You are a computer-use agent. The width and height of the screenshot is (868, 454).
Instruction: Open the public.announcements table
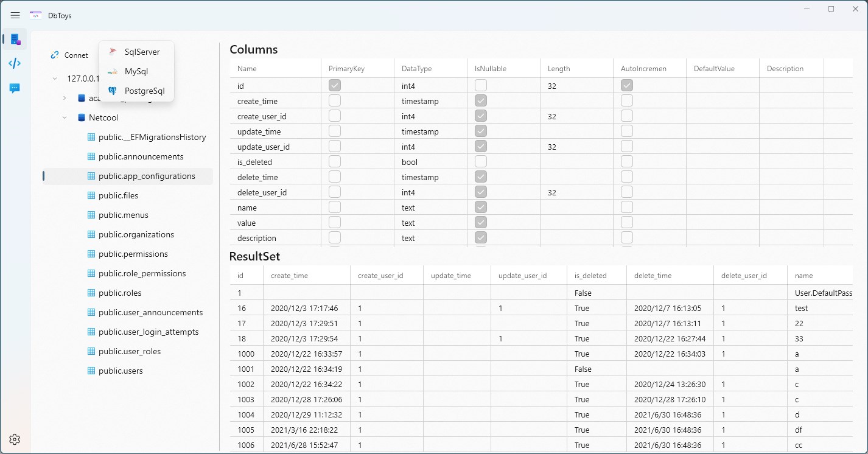[x=141, y=156]
